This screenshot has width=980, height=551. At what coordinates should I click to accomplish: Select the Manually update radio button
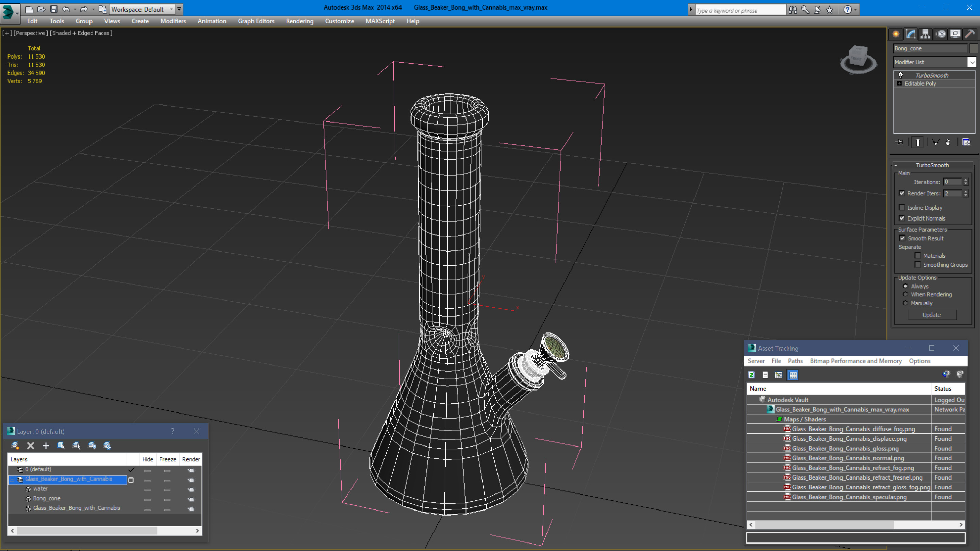905,303
